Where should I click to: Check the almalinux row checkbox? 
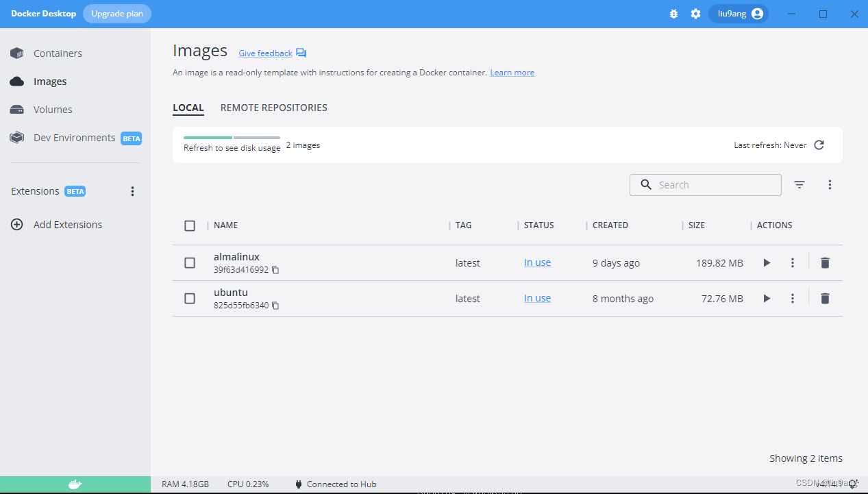point(190,263)
